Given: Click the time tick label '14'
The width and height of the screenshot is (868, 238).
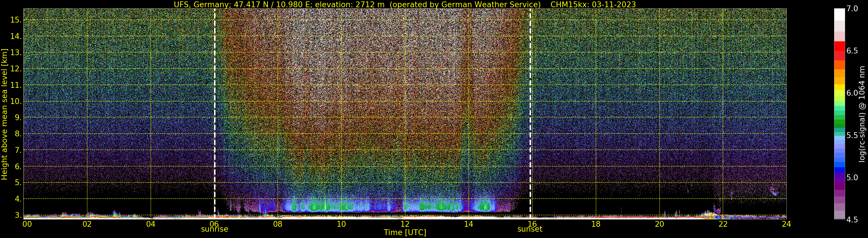Looking at the screenshot, I should 468,224.
